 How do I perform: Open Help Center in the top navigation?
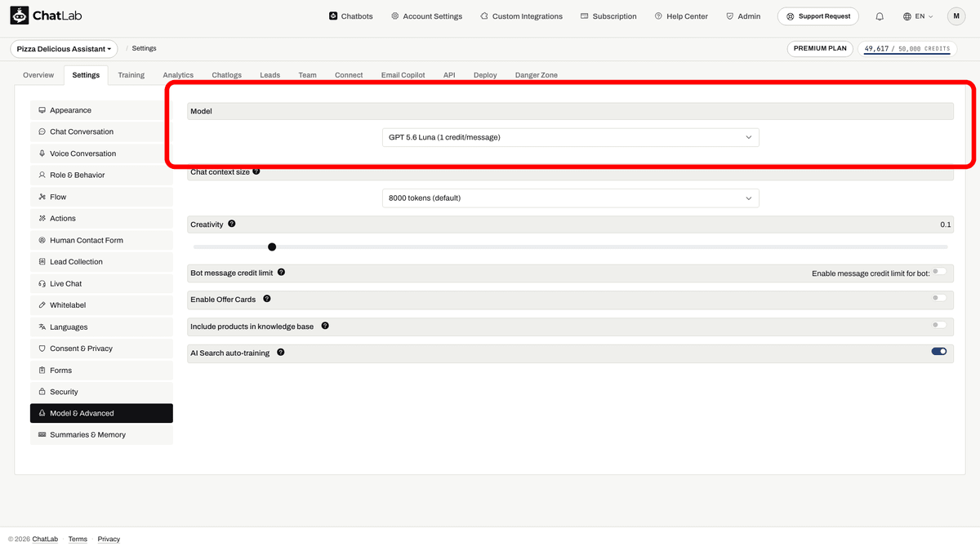coord(681,16)
